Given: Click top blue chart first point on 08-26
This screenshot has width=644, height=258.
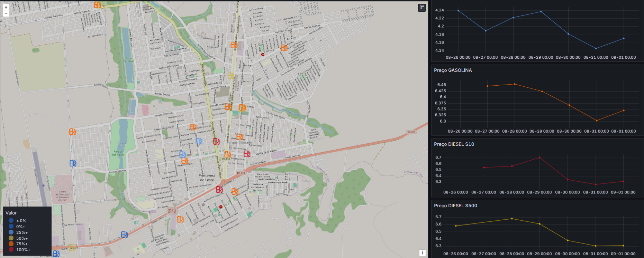Looking at the screenshot, I should pos(458,10).
